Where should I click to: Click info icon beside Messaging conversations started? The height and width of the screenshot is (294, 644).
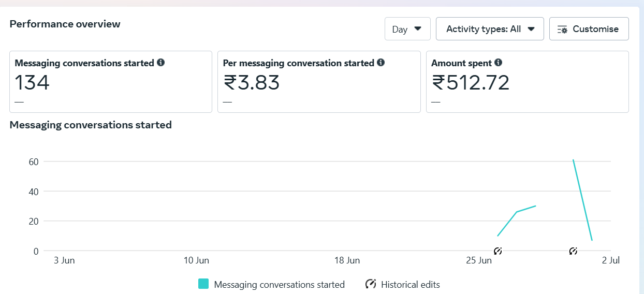coord(160,63)
